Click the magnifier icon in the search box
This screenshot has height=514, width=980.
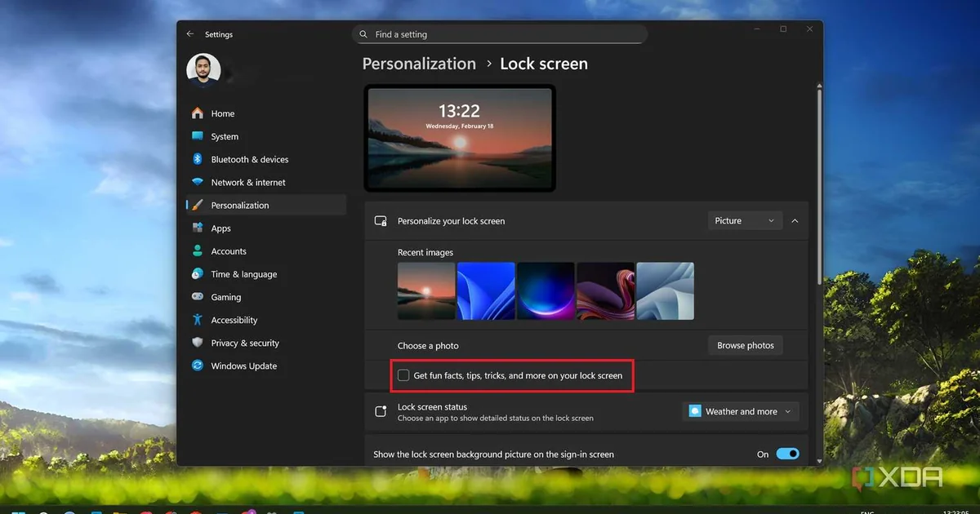click(363, 34)
